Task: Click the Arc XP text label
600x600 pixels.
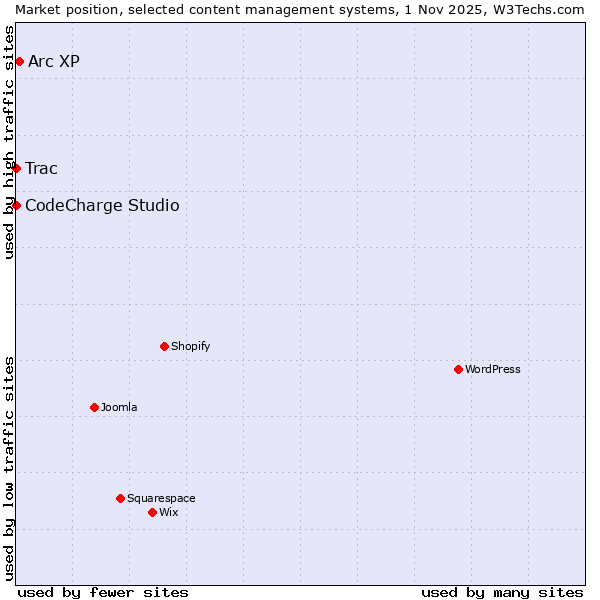Action: (x=54, y=62)
